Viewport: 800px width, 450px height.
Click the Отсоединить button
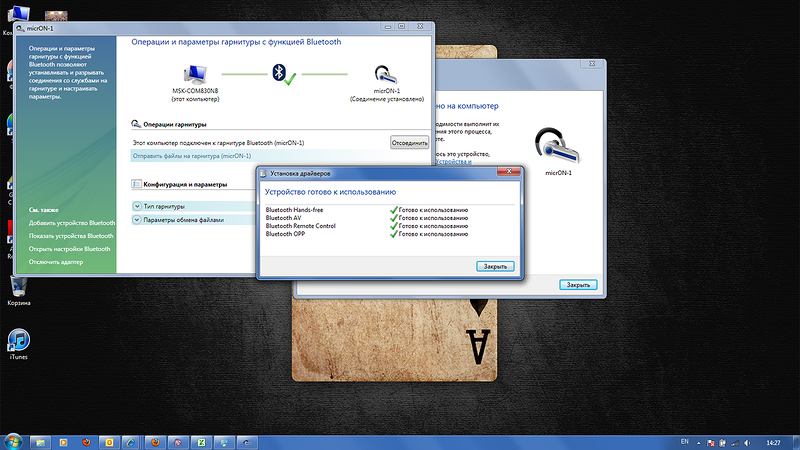(x=409, y=143)
